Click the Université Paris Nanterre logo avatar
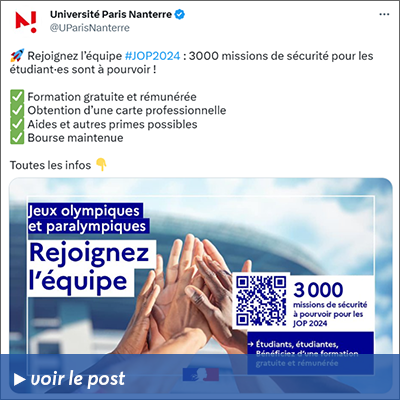The image size is (400, 400). (26, 21)
